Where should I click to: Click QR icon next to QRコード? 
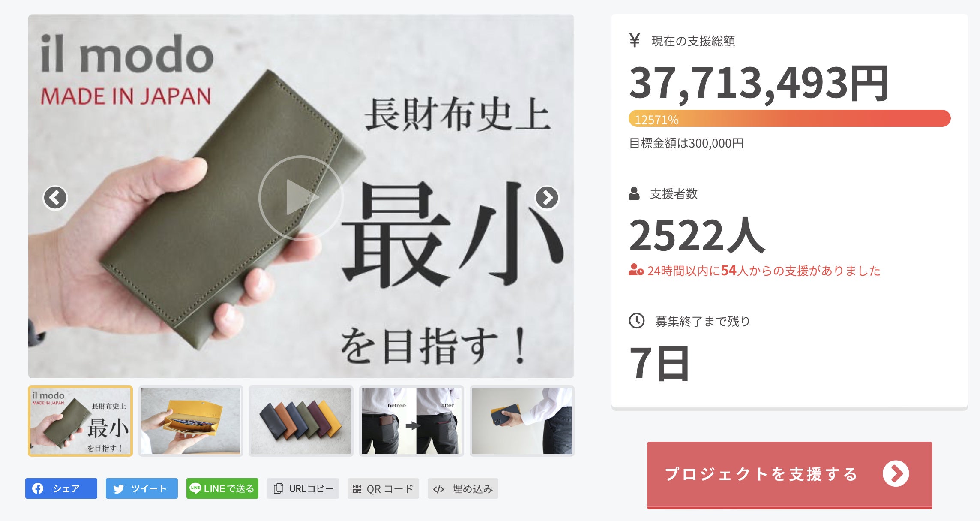click(357, 488)
